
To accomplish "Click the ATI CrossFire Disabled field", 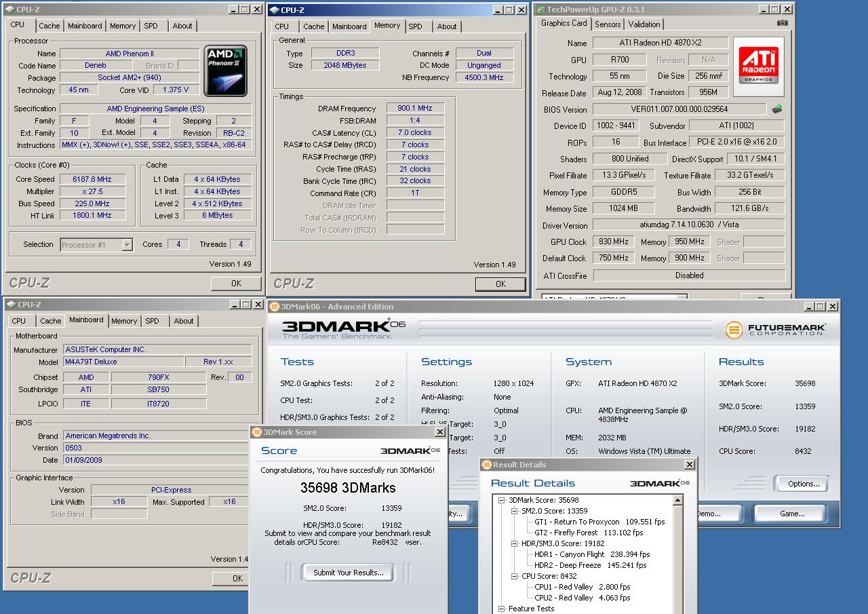I will pyautogui.click(x=689, y=275).
